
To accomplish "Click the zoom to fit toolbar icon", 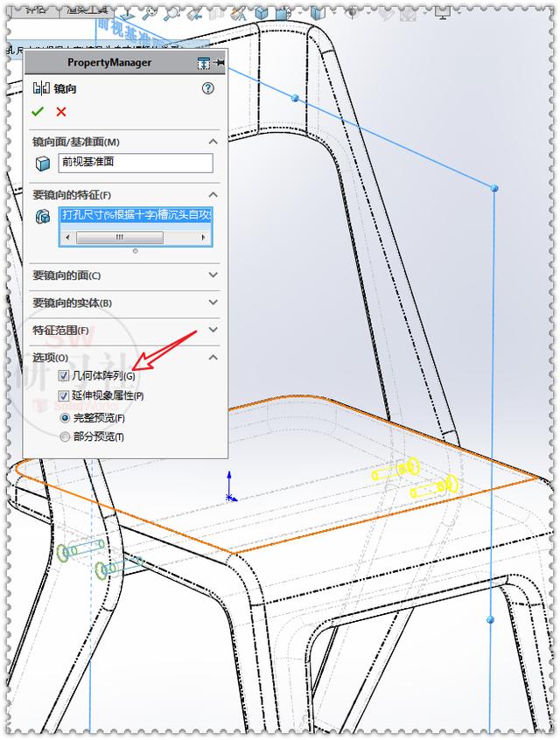I will [151, 14].
